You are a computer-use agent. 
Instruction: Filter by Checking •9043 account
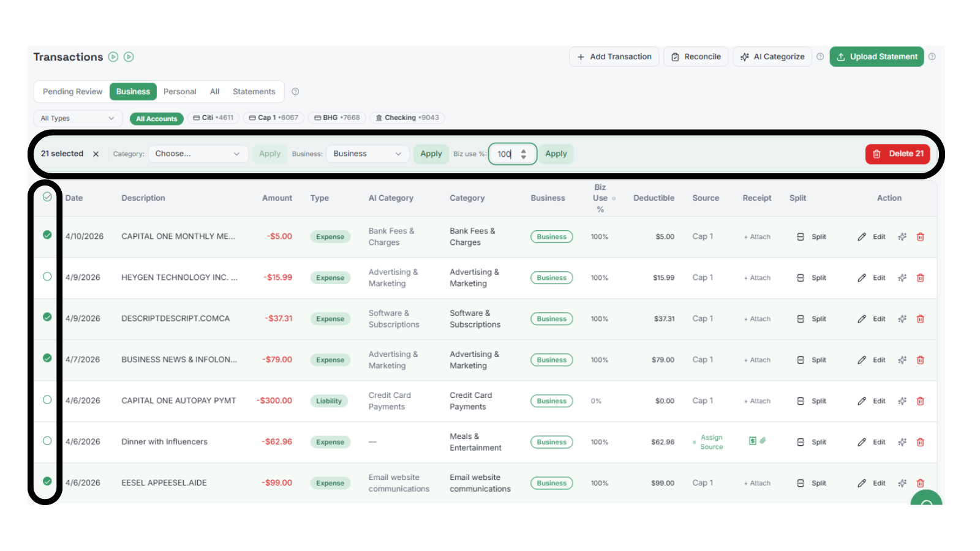(x=407, y=118)
